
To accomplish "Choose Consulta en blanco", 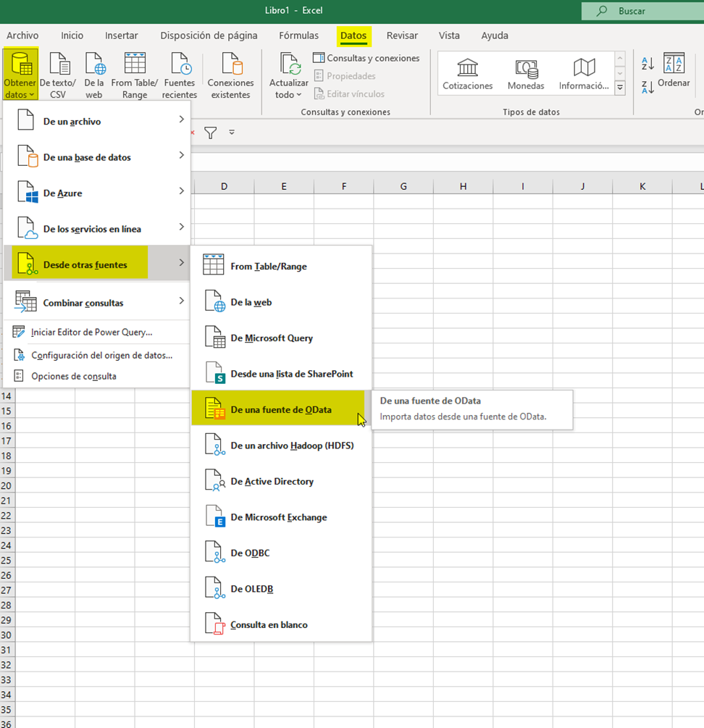I will click(x=281, y=624).
